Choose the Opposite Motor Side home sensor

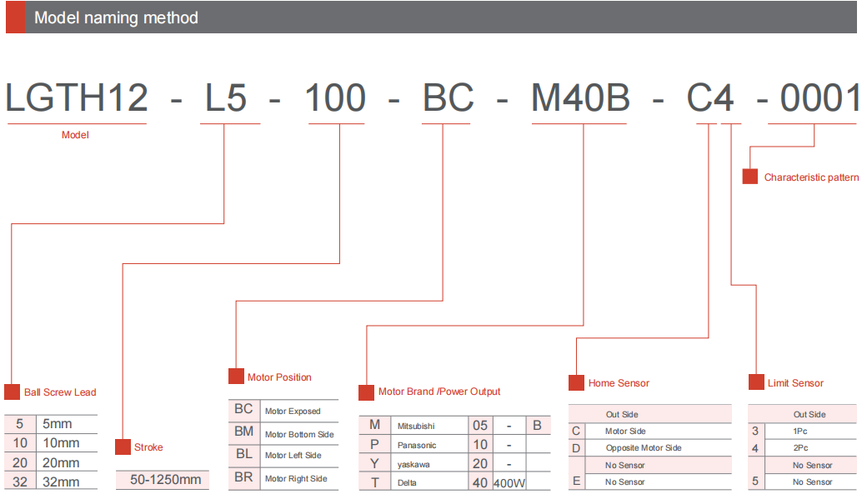(x=643, y=448)
